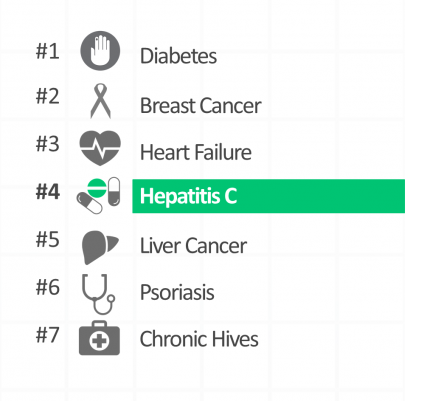Click the #7 rank number
The image size is (430, 401).
48,335
